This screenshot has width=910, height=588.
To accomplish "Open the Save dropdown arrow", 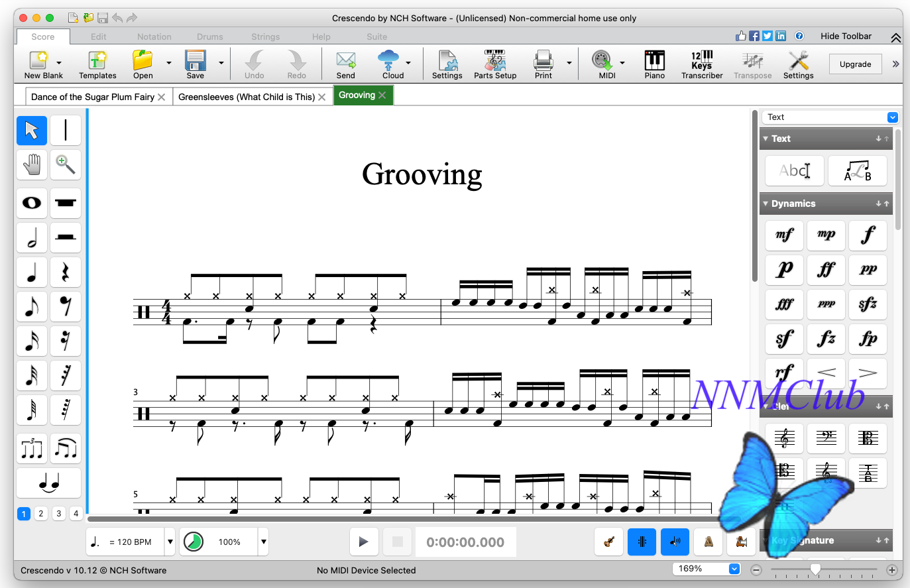I will [x=221, y=63].
